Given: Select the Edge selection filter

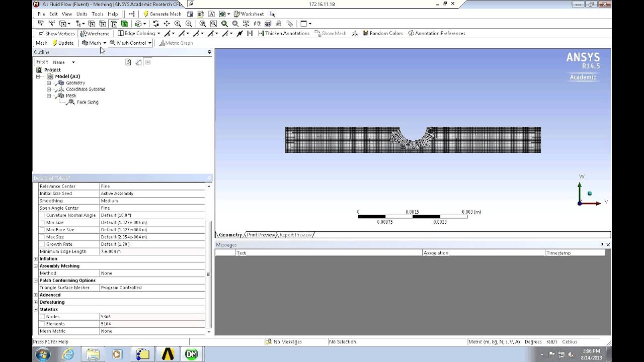Looking at the screenshot, I should point(103,24).
